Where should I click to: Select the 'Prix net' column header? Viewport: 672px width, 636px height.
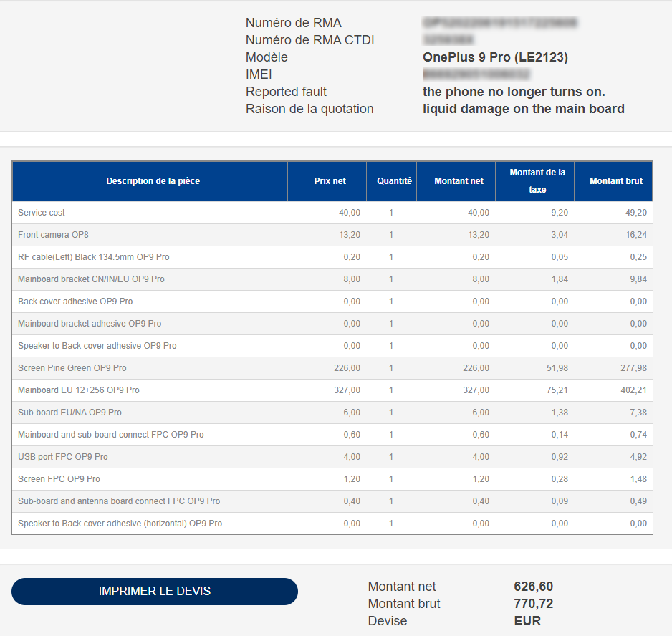[327, 181]
